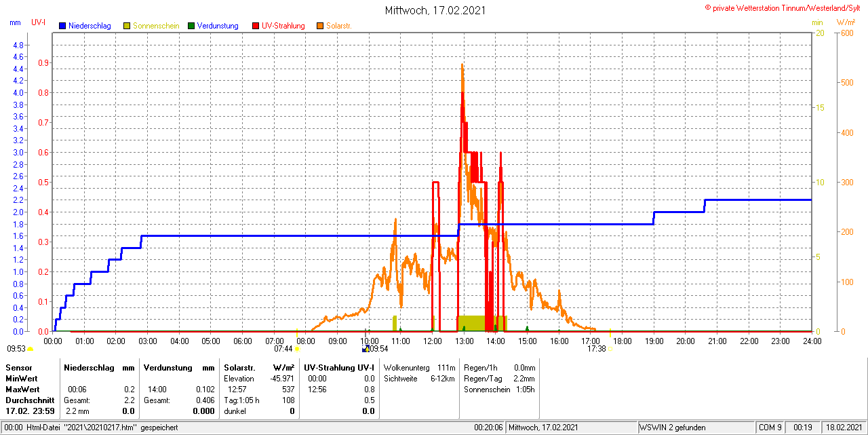This screenshot has height=435, width=868.
Task: Click the UV max time 12:56
Action: (x=317, y=390)
